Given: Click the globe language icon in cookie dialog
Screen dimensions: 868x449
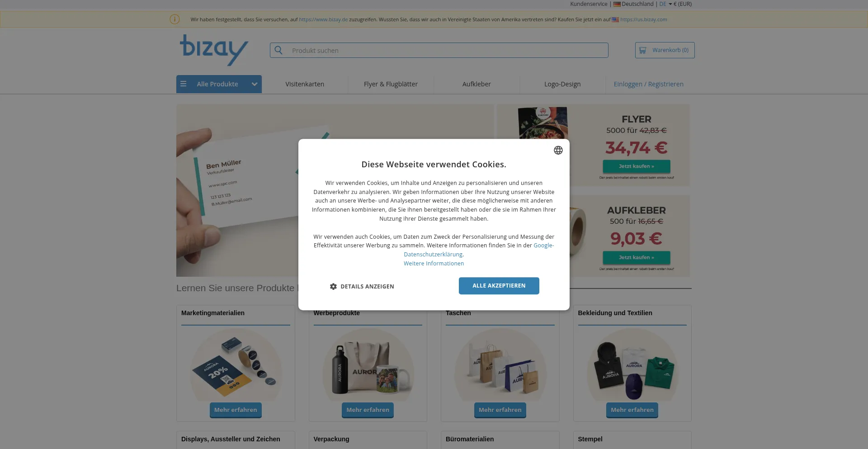Looking at the screenshot, I should tap(558, 150).
